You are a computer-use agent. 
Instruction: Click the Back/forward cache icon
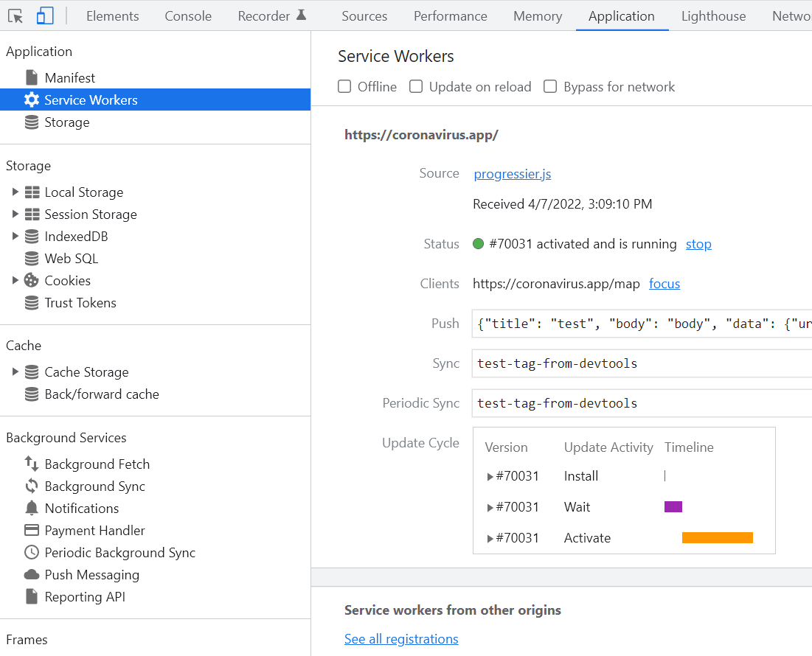click(32, 394)
